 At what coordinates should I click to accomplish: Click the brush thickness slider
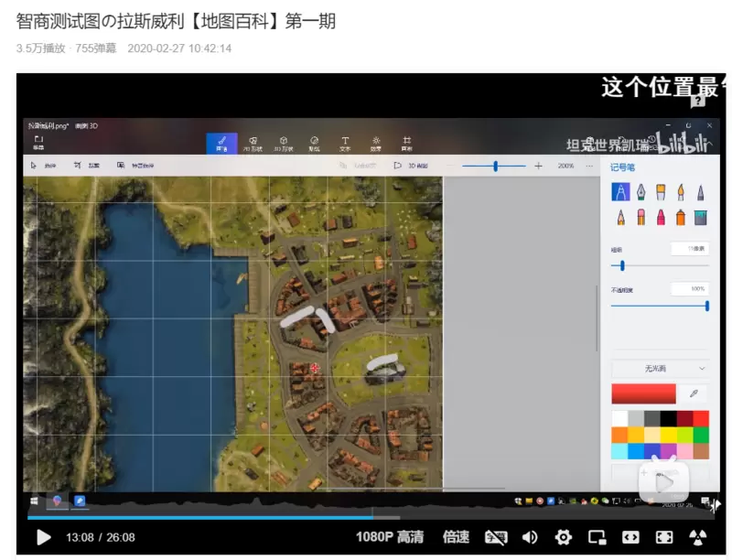pyautogui.click(x=660, y=266)
